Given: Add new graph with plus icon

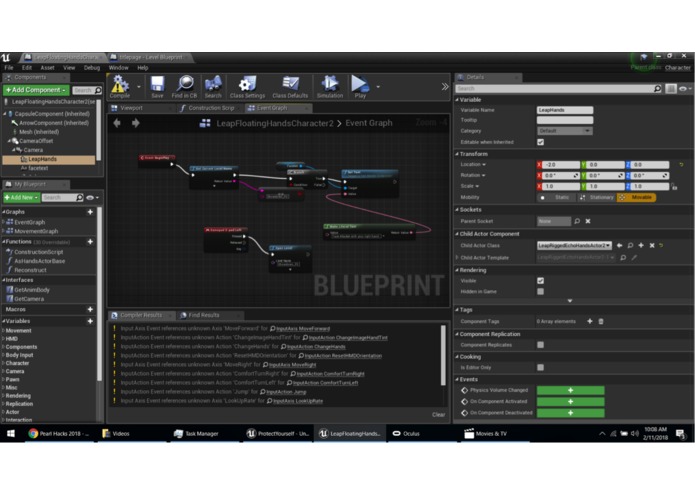Looking at the screenshot, I should [90, 212].
